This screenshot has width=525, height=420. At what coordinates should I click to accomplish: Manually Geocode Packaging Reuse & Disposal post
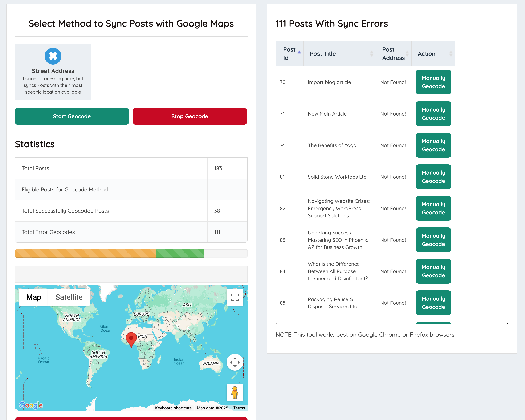coord(433,303)
